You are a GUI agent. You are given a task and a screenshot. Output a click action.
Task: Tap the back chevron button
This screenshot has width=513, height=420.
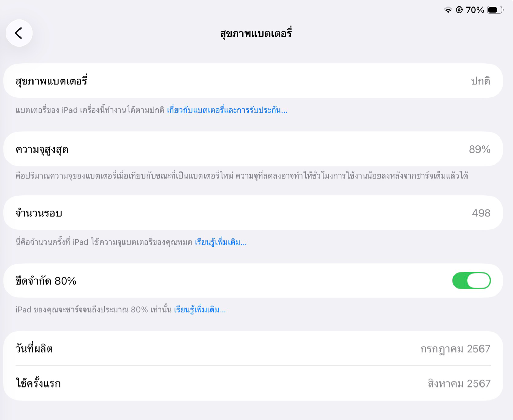click(x=19, y=33)
